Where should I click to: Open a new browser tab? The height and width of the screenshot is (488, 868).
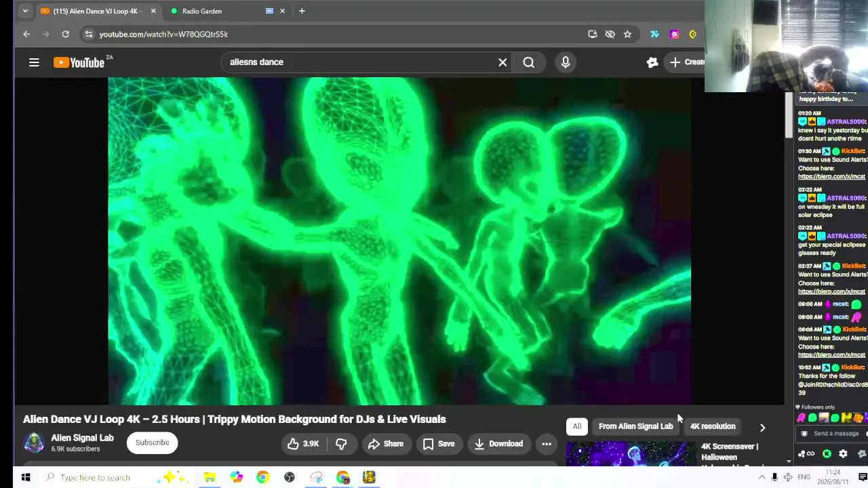coord(302,11)
